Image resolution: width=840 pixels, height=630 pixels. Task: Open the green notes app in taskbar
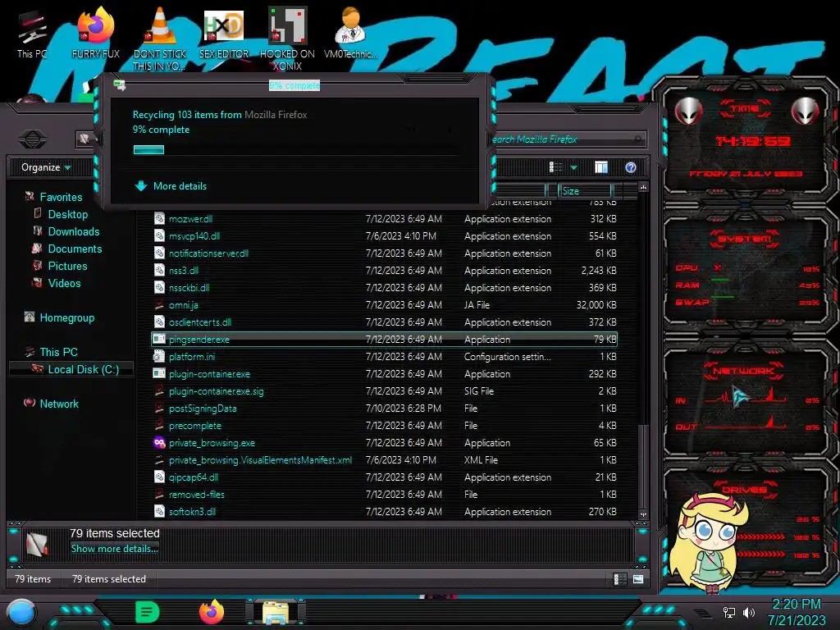(148, 612)
